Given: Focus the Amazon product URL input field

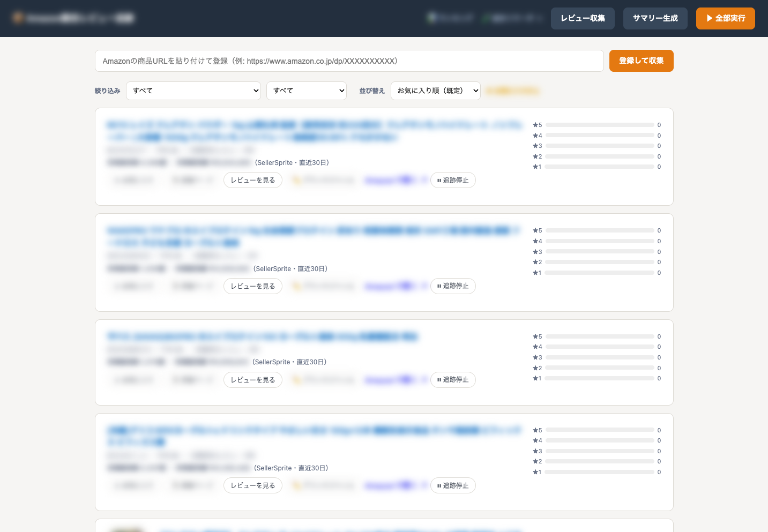Looking at the screenshot, I should [349, 61].
